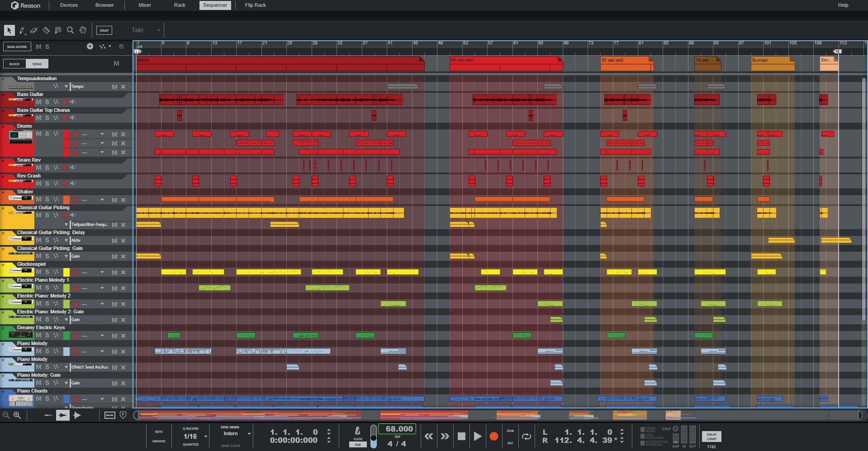Select the Pencil tool
The image size is (868, 451).
pos(21,30)
